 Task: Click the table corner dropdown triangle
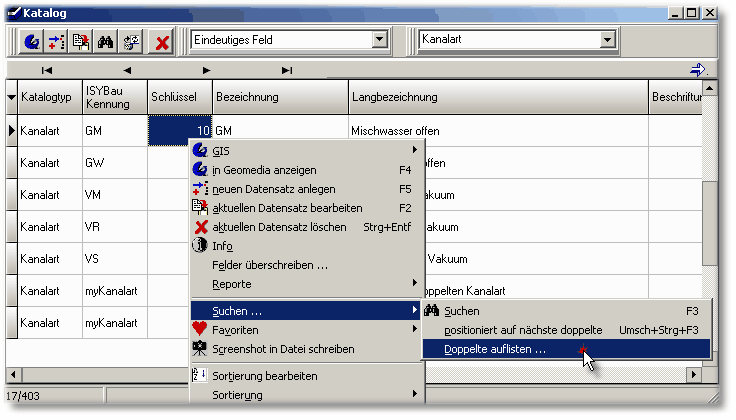click(12, 97)
